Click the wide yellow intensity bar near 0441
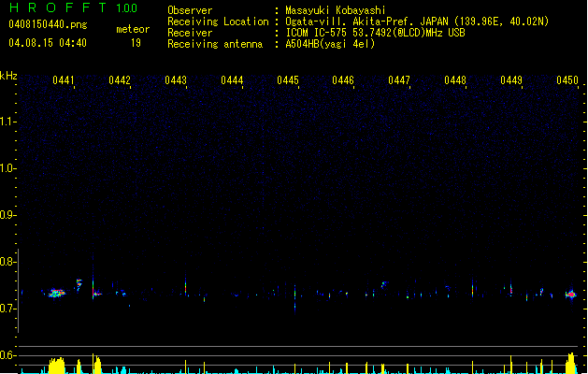This screenshot has width=588, height=374. [57, 366]
